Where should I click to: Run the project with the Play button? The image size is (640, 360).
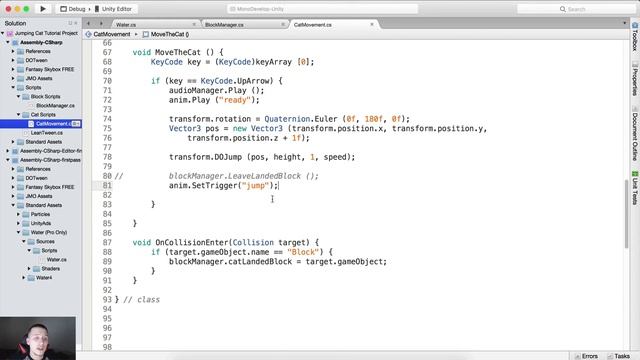pyautogui.click(x=43, y=9)
